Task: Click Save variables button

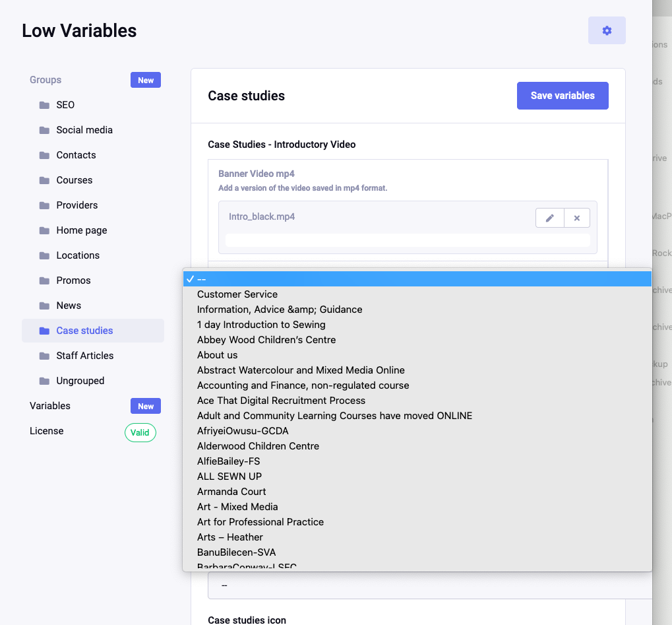Action: (563, 96)
